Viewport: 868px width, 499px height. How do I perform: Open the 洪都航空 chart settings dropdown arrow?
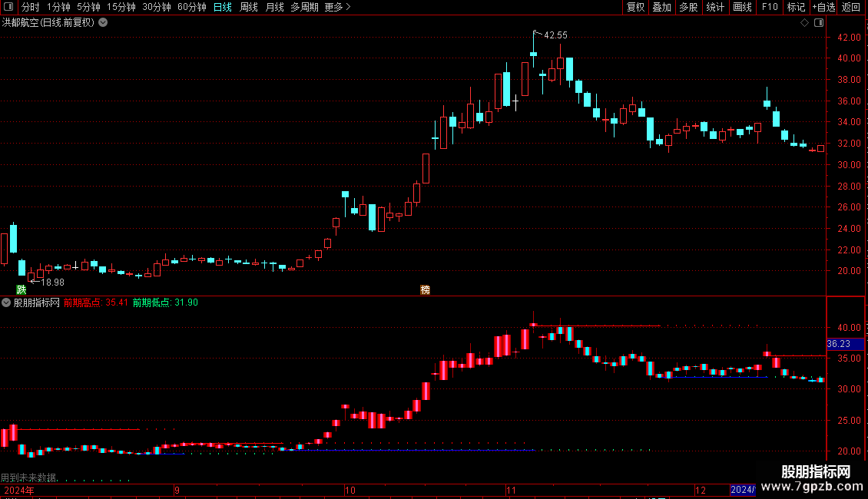(x=103, y=23)
